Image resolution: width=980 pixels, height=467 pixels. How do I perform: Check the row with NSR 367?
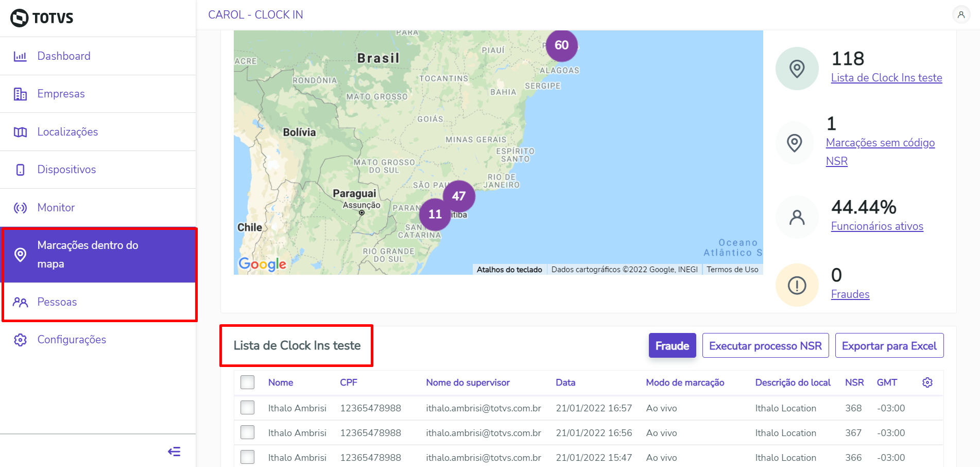(248, 432)
